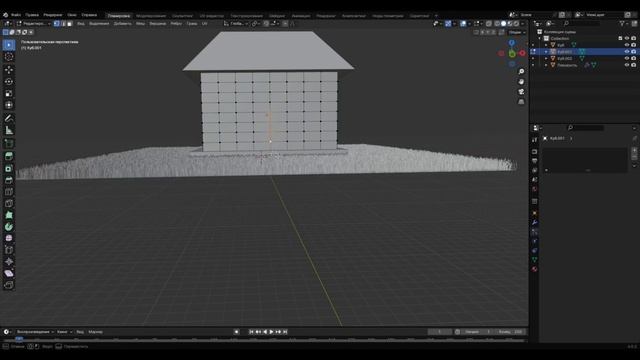This screenshot has height=360, width=640.
Task: Select the Transform tool
Action: [x=9, y=105]
